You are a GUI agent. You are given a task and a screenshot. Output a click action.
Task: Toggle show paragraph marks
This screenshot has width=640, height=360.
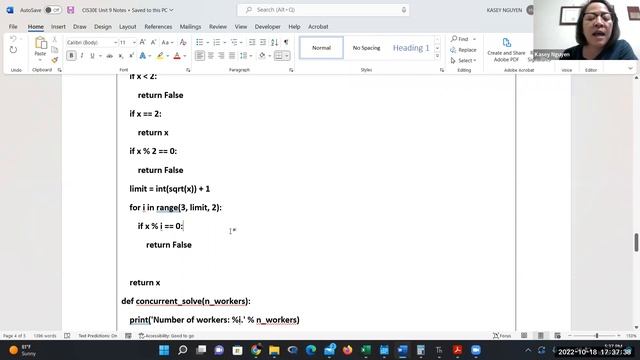point(286,42)
